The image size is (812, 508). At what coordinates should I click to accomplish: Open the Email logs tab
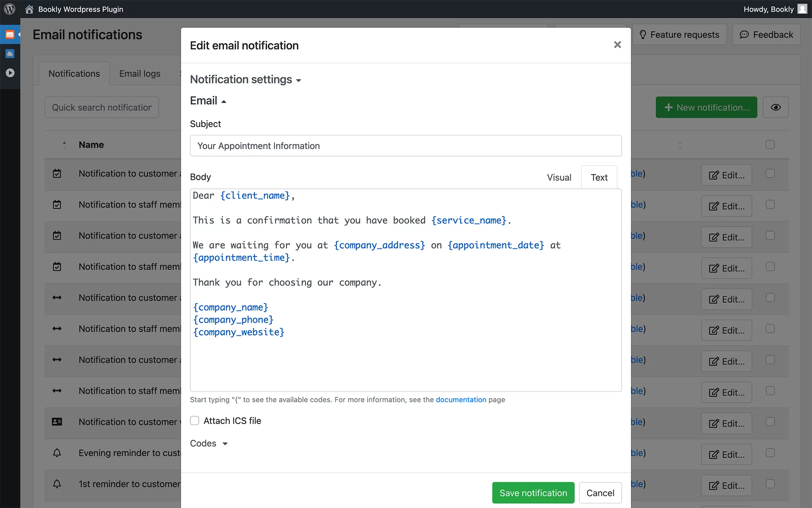(x=140, y=74)
